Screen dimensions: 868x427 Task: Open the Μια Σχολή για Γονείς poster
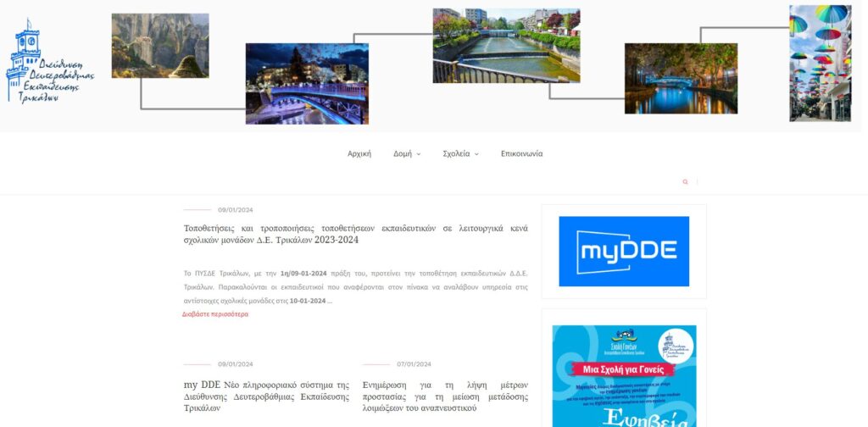pyautogui.click(x=624, y=376)
